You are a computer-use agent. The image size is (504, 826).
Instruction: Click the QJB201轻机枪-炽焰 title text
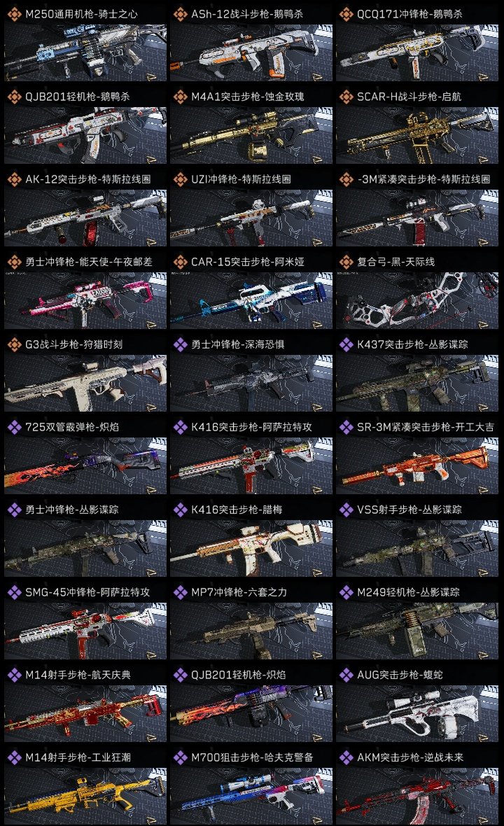pyautogui.click(x=239, y=675)
